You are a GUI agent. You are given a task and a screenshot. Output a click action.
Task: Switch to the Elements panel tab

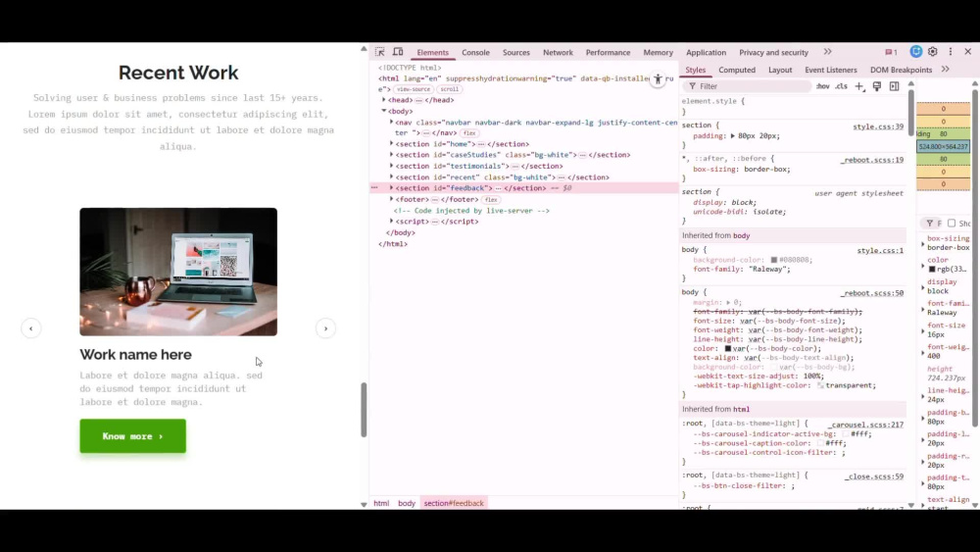coord(432,53)
